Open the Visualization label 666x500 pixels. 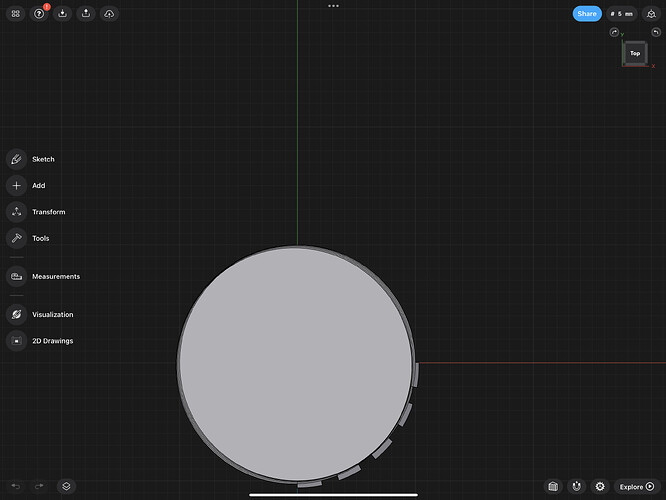(53, 314)
